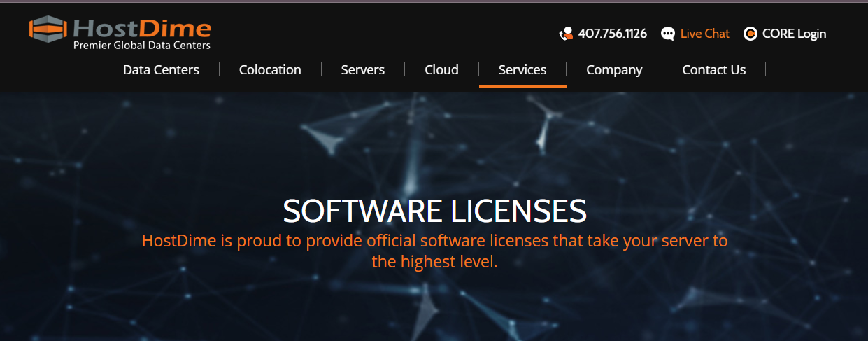The image size is (868, 341).
Task: Open the Cloud menu item
Action: tap(441, 70)
